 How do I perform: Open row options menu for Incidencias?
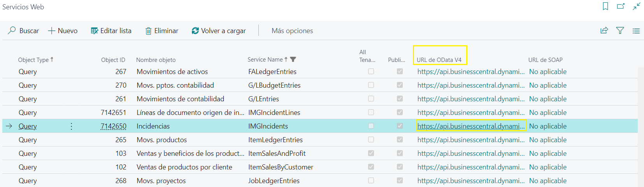(71, 126)
